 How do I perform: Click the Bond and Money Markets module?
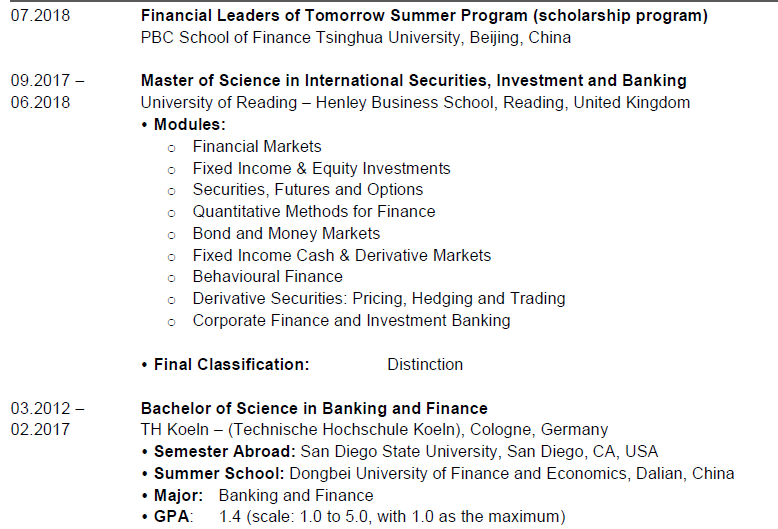coord(286,234)
